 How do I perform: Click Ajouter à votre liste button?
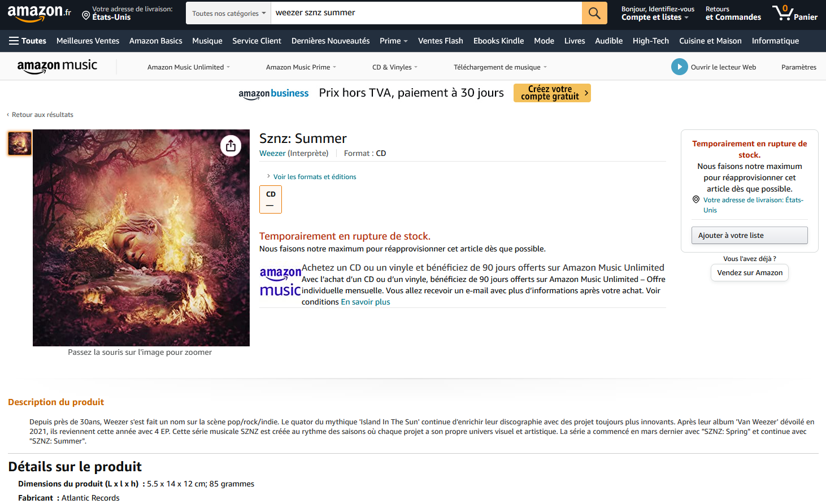(749, 236)
